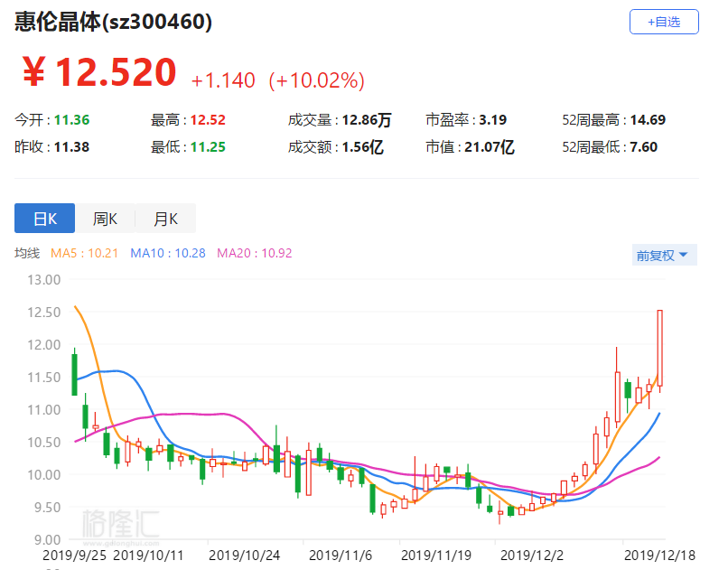Add stock to watchlist with +自选 button

tap(664, 22)
